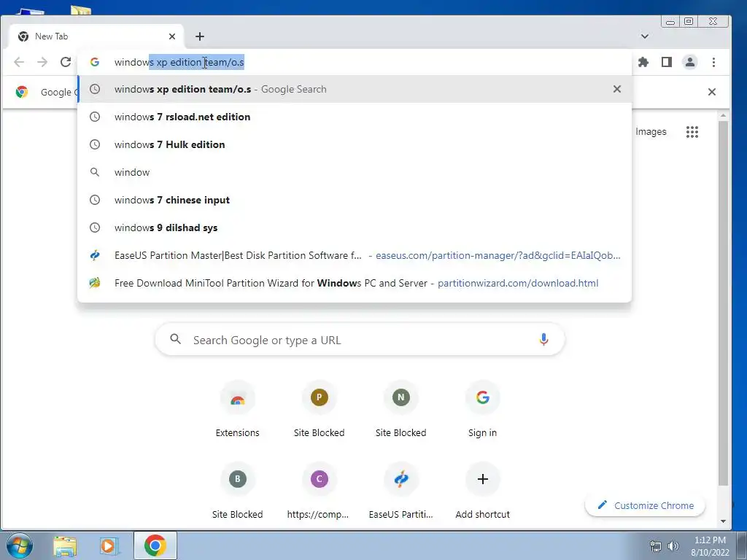Click the Chrome logo in the info bar
The image size is (747, 560).
click(x=21, y=92)
